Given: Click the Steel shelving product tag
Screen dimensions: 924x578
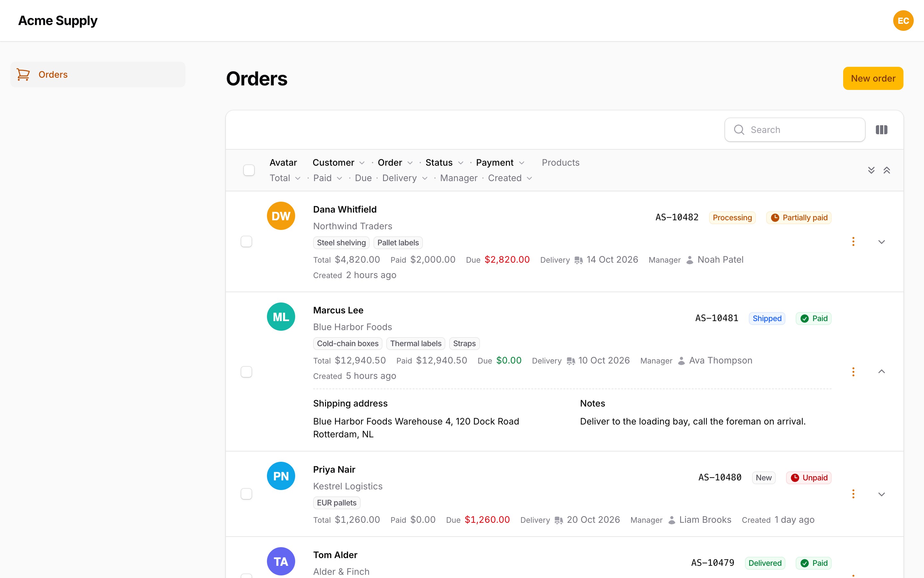Looking at the screenshot, I should pos(341,243).
